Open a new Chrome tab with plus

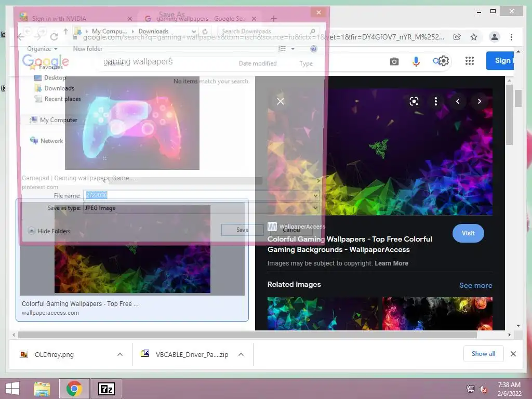[274, 19]
